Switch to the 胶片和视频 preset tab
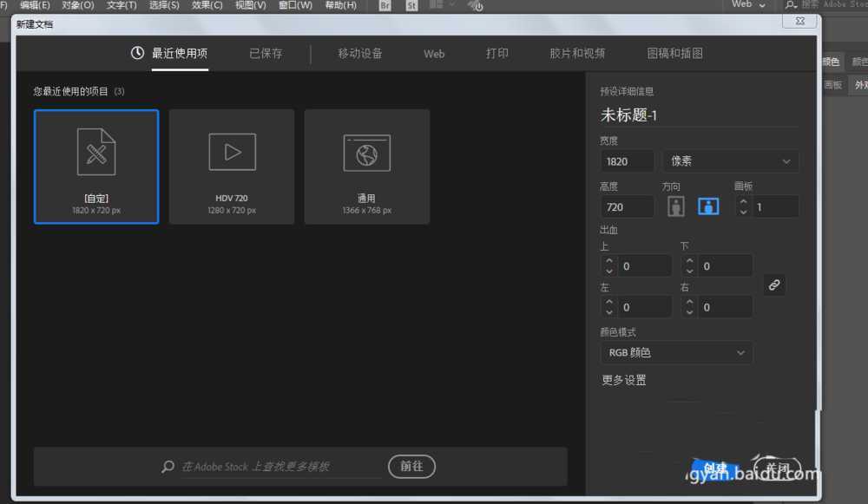The image size is (868, 504). pyautogui.click(x=577, y=53)
